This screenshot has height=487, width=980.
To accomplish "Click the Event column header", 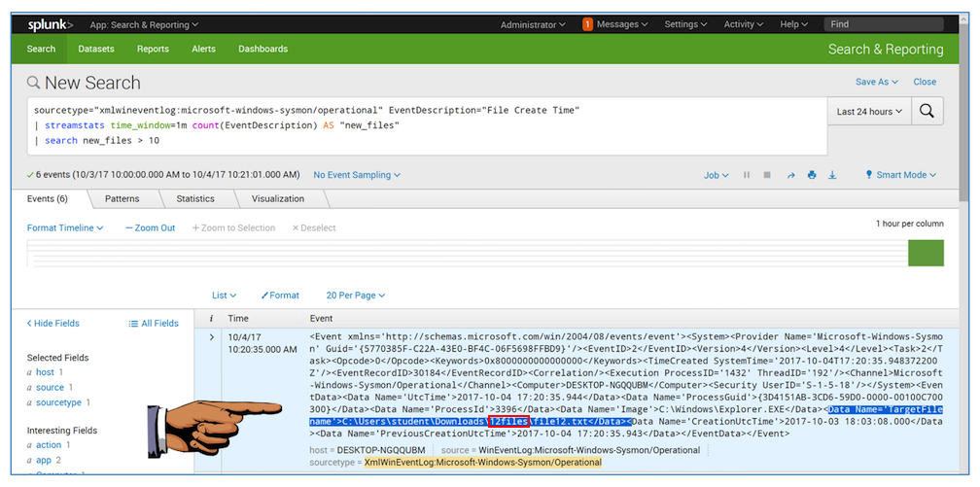I will pyautogui.click(x=321, y=318).
